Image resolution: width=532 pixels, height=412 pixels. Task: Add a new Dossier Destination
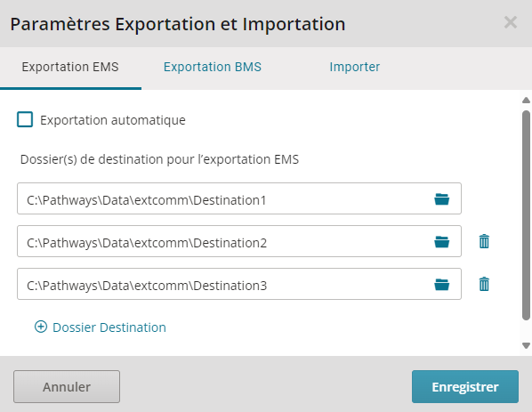101,327
